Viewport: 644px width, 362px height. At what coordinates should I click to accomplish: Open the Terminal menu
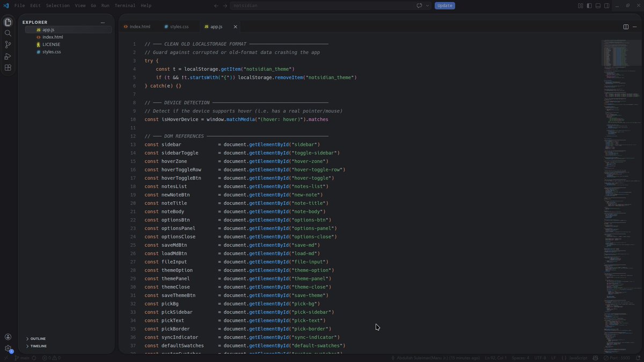point(125,5)
